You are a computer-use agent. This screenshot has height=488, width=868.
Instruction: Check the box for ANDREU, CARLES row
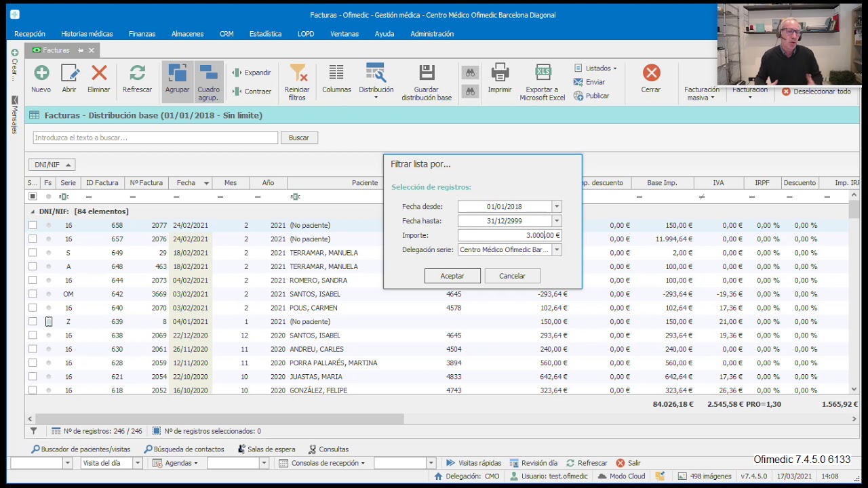tap(33, 349)
